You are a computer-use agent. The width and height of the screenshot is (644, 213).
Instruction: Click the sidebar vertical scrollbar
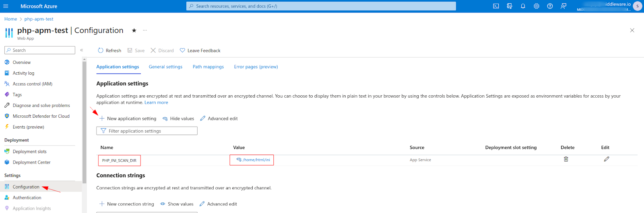pyautogui.click(x=84, y=121)
